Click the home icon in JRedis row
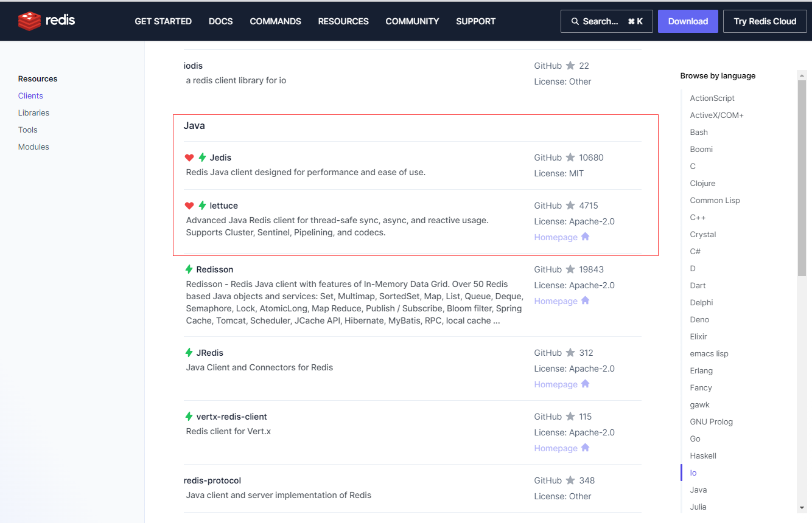Viewport: 812px width, 523px height. 586,384
